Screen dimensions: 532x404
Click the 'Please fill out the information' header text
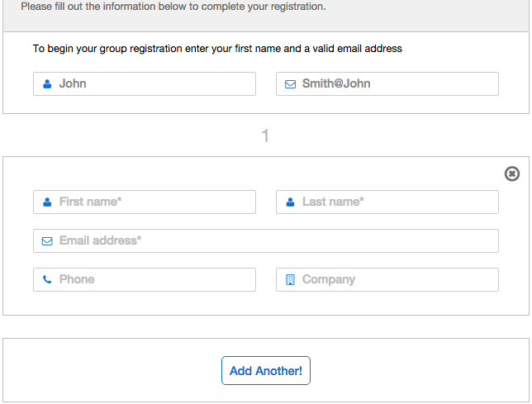173,7
